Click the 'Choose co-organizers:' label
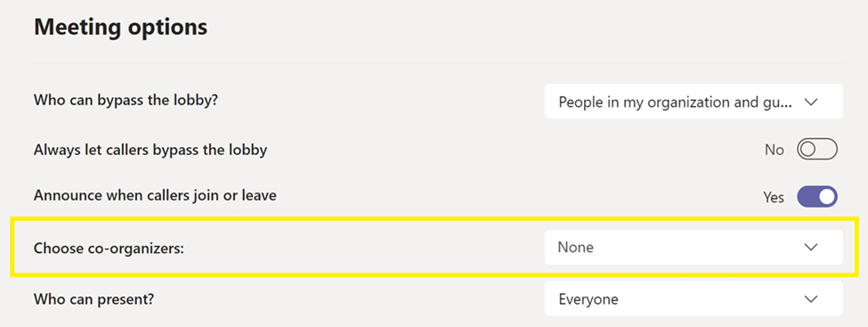The height and width of the screenshot is (327, 868). coord(109,249)
